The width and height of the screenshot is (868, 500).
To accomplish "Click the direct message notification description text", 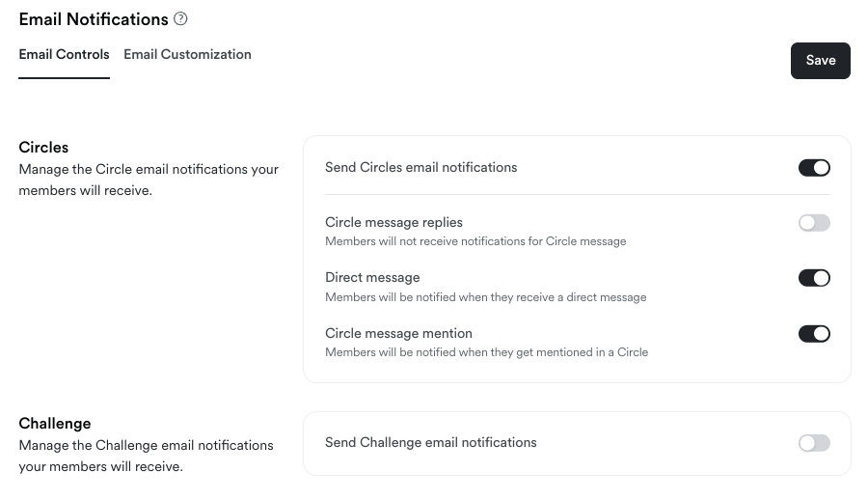I will 485,297.
